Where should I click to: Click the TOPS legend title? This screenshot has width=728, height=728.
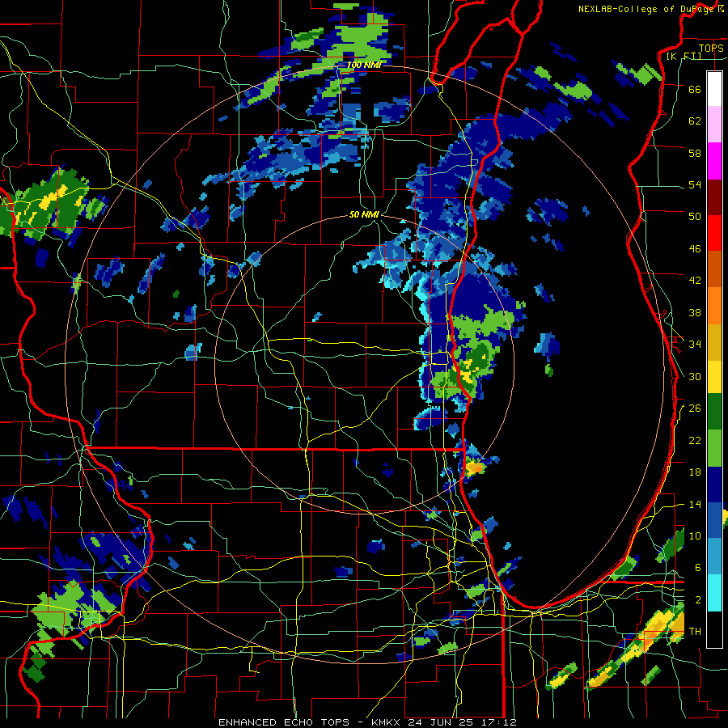point(711,48)
